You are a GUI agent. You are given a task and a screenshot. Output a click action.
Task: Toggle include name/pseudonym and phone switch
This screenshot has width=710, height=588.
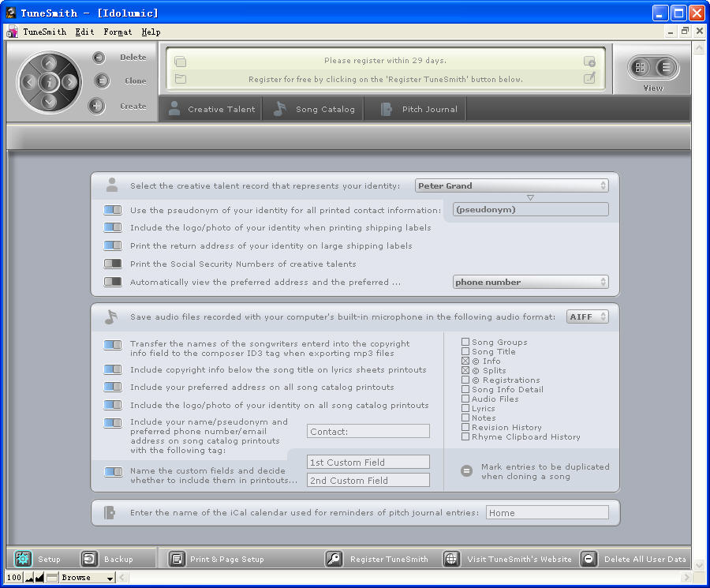113,423
